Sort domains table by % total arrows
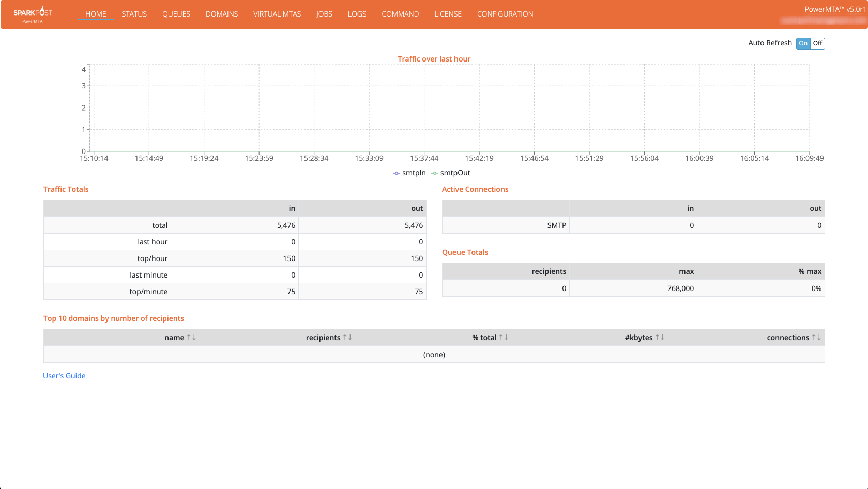 tap(504, 338)
